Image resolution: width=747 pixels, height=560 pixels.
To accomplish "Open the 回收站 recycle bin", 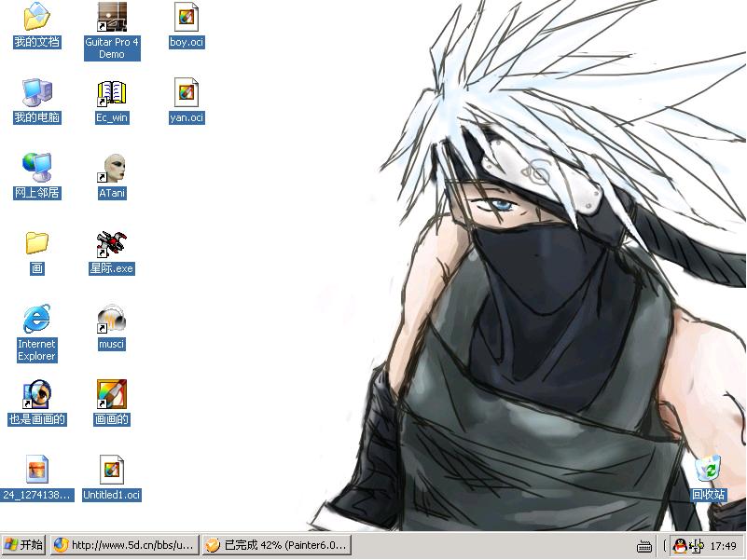I will pyautogui.click(x=708, y=468).
